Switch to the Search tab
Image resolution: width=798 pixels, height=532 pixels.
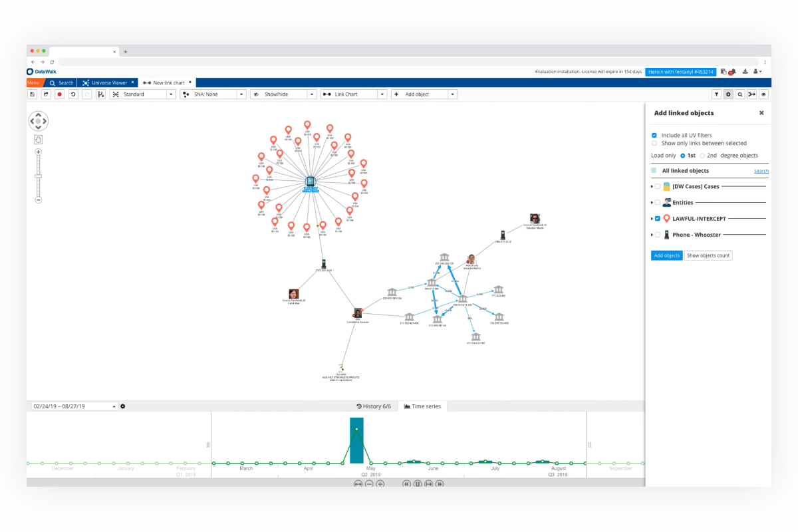point(61,82)
